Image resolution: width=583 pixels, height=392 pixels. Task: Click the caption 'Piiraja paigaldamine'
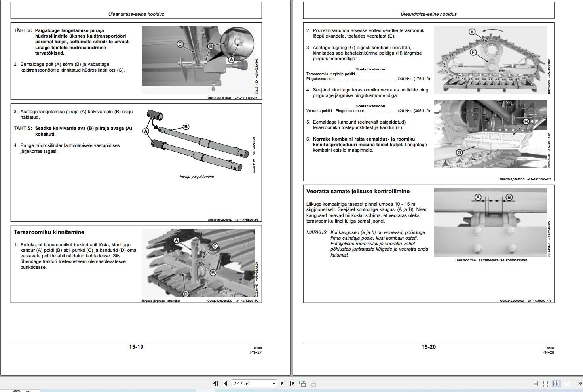pos(197,177)
